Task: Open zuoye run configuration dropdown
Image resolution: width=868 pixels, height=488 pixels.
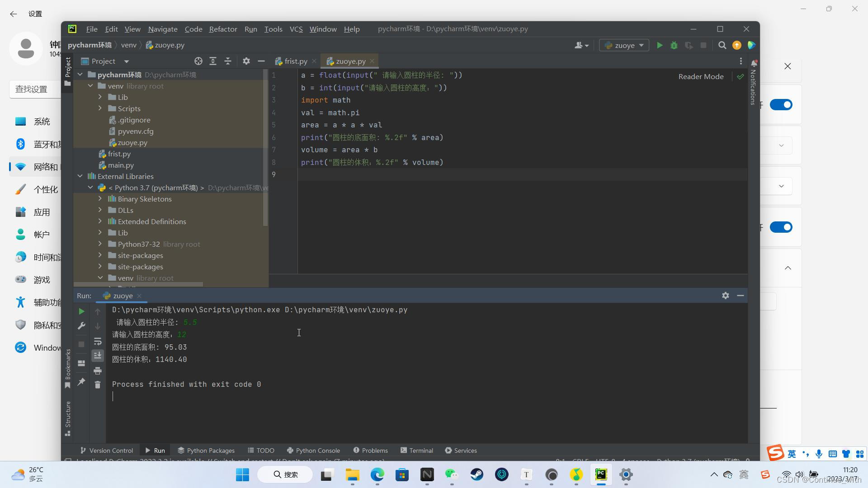Action: click(624, 45)
